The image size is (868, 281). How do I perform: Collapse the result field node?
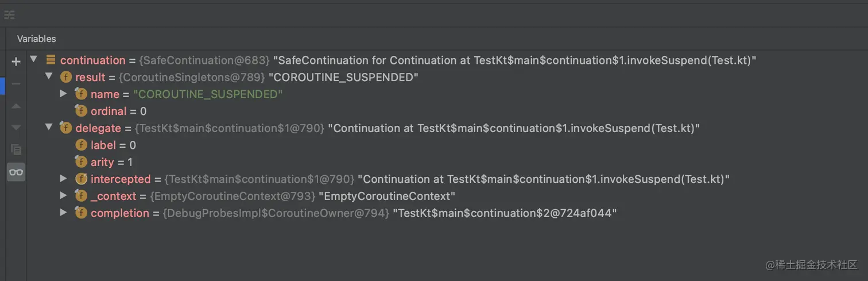click(x=49, y=76)
